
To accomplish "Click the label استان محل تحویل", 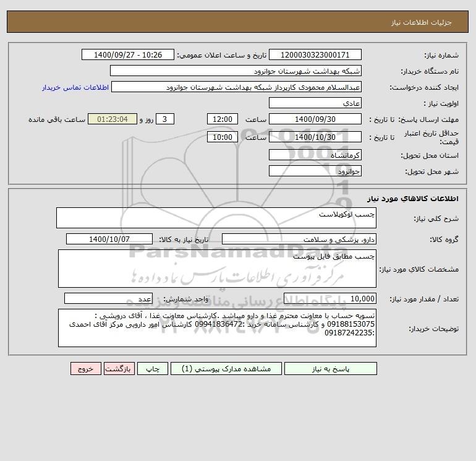I will 430,155.
